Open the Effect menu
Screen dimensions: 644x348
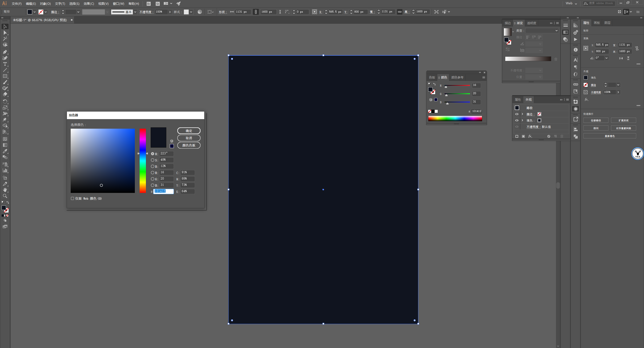click(x=89, y=4)
